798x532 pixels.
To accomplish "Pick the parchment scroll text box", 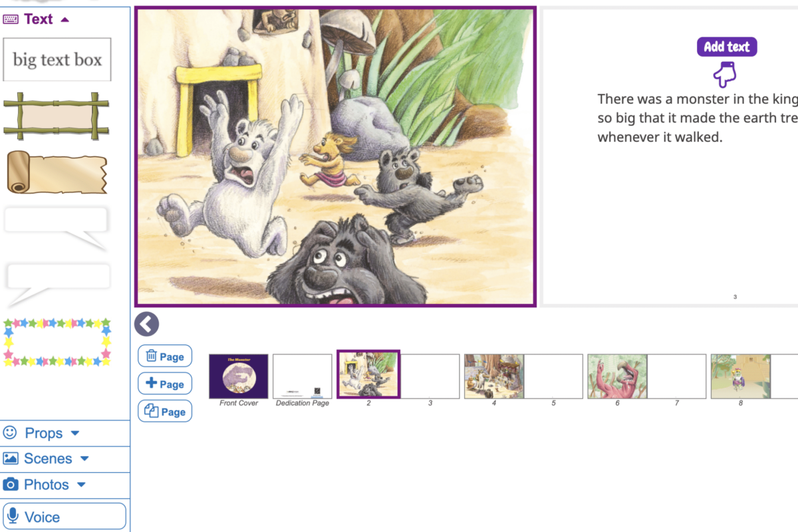I will 57,172.
